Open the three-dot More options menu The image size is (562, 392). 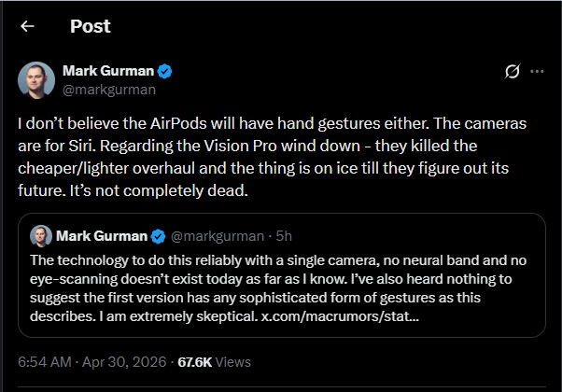[537, 72]
